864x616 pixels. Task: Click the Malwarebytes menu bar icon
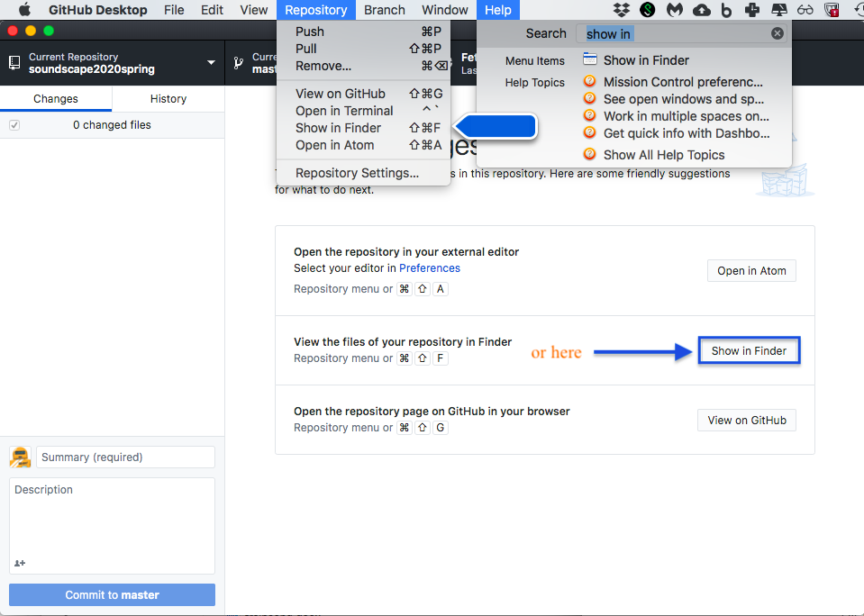click(675, 9)
